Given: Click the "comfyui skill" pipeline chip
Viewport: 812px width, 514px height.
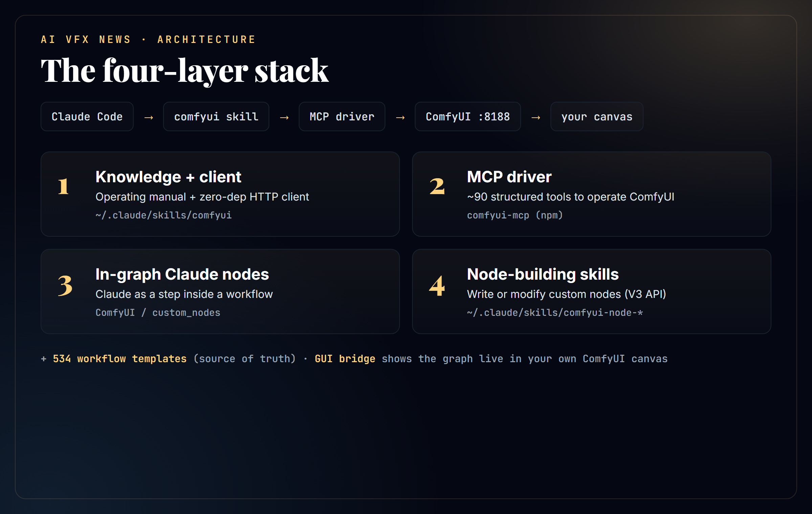Looking at the screenshot, I should (216, 117).
